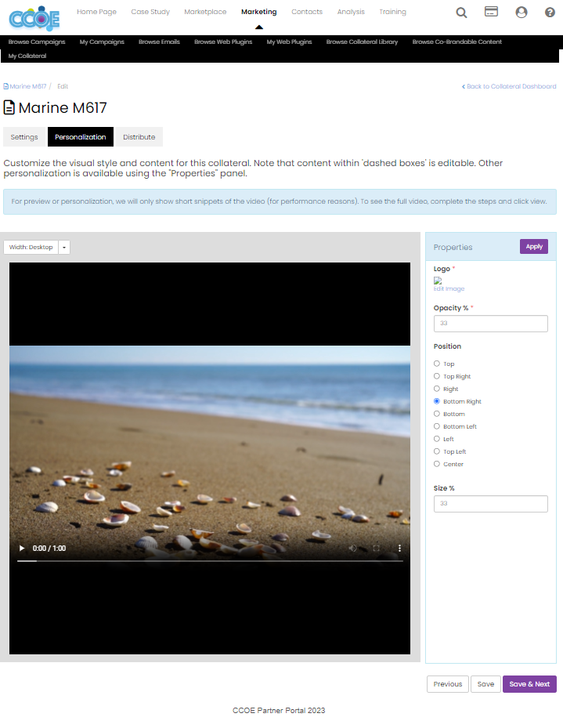Screen dimensions: 563x728
Task: Open Browse Collateral Library
Action: (x=363, y=42)
